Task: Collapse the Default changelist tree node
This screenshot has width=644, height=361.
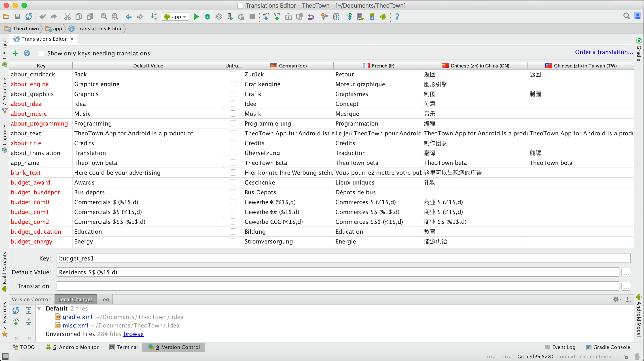Action: point(39,309)
